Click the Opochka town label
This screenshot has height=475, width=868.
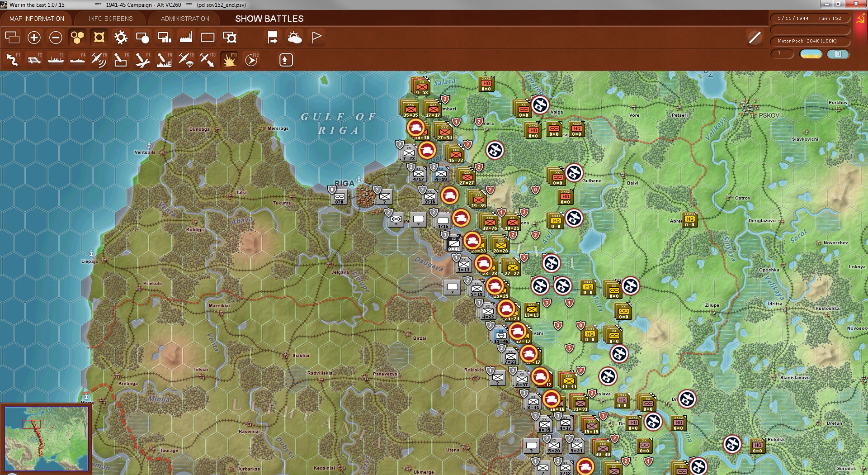click(x=769, y=270)
